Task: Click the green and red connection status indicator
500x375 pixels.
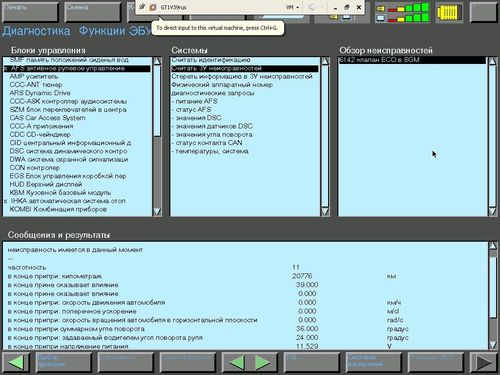Action: [402, 13]
